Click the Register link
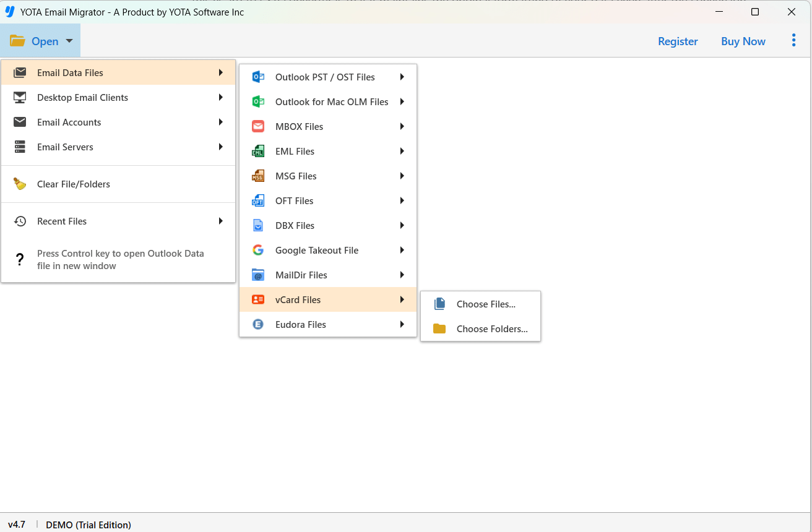 tap(678, 41)
